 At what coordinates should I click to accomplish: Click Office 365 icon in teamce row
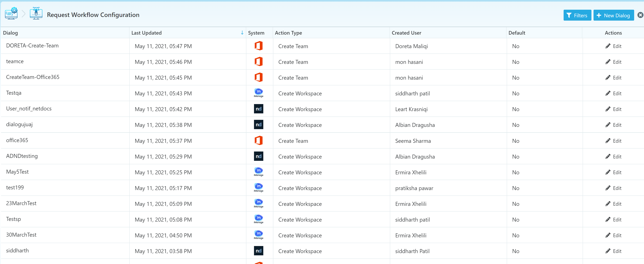click(258, 62)
